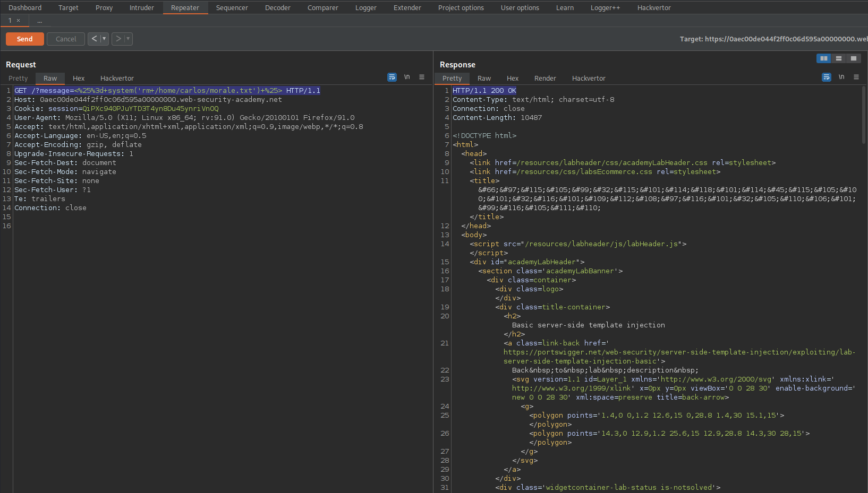Open Response Hackvertor view
This screenshot has height=493, width=868.
pos(589,78)
